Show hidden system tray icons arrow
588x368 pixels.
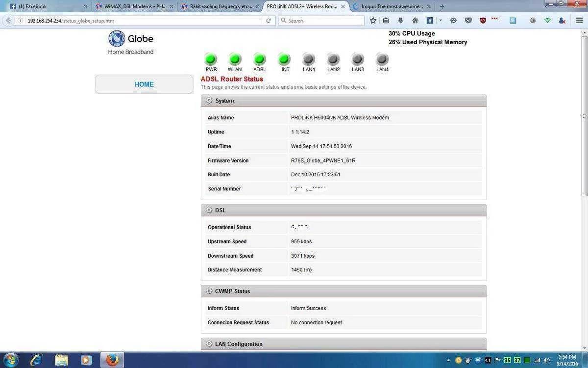coord(448,361)
